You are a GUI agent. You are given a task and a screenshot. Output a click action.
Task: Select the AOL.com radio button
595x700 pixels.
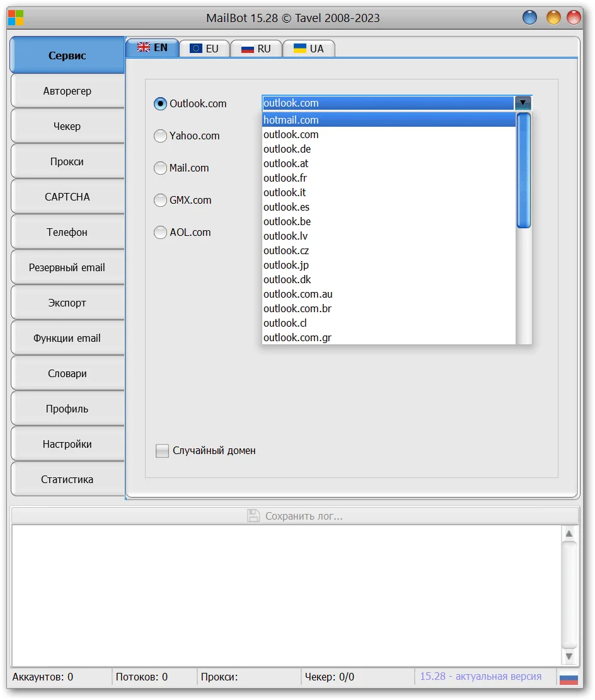tap(160, 232)
